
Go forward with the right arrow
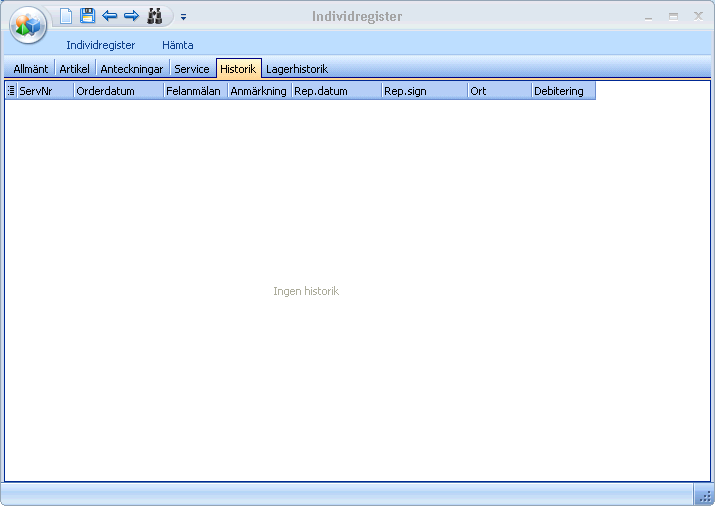tap(131, 16)
